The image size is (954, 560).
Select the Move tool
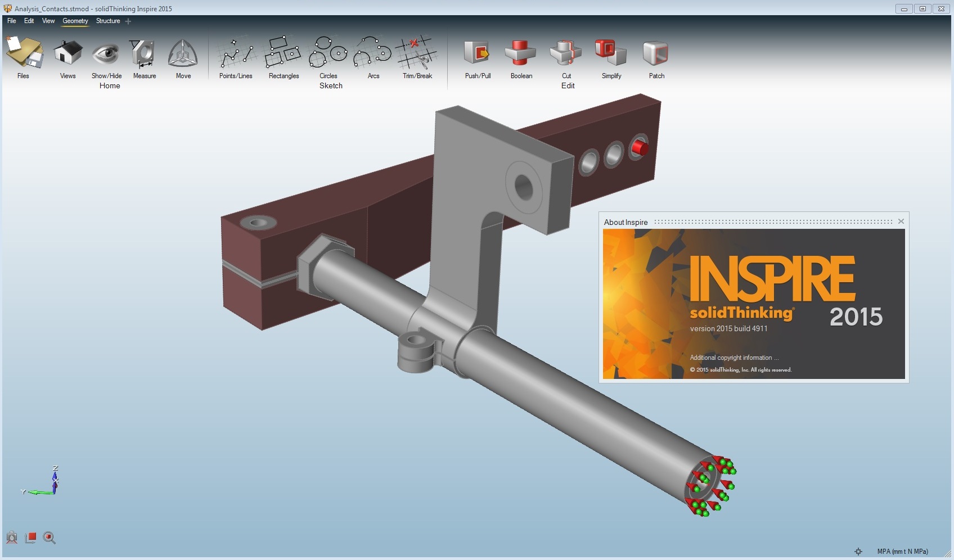click(183, 54)
